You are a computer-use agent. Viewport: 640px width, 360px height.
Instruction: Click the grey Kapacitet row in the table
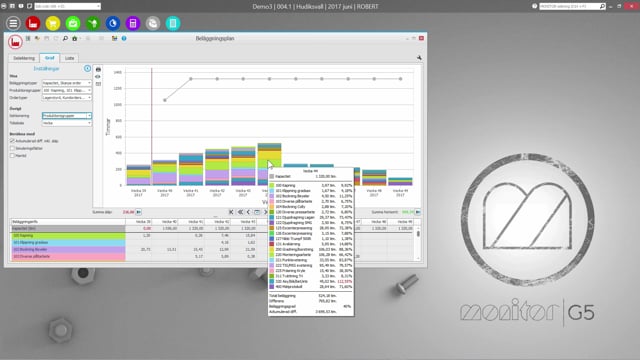pos(68,229)
